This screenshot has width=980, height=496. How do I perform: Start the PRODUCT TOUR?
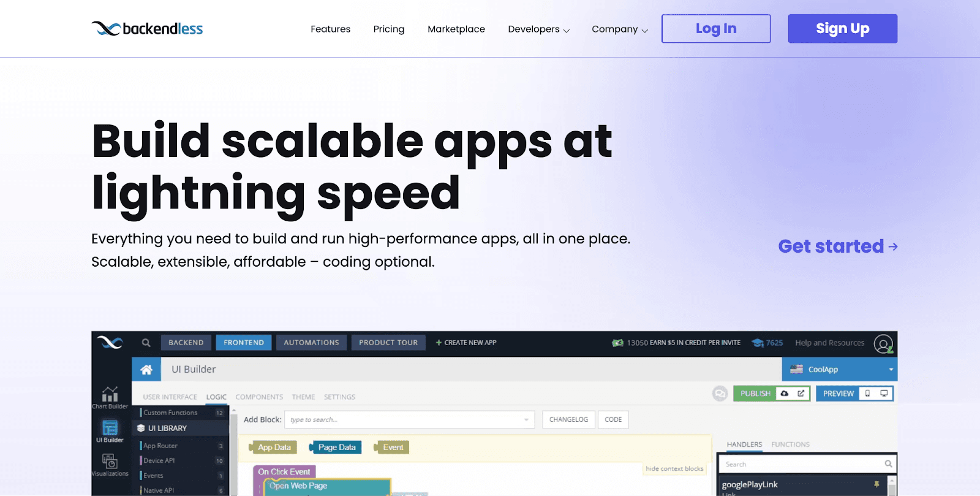[x=388, y=343]
